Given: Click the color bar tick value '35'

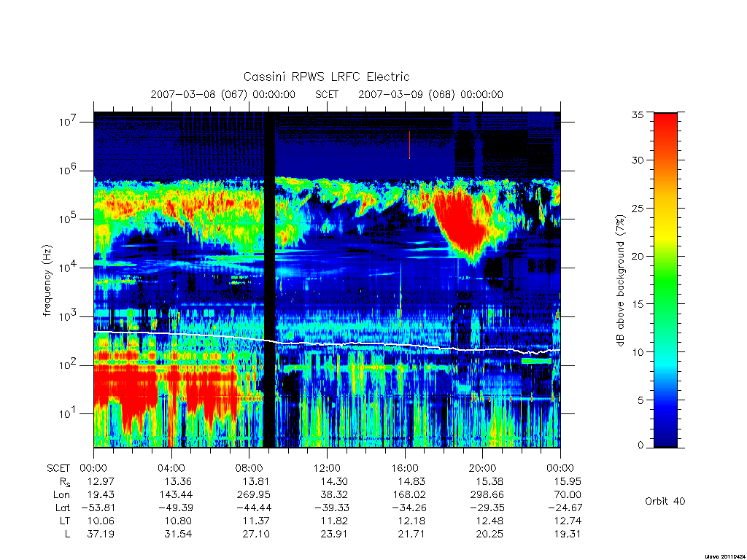Looking at the screenshot, I should [637, 114].
